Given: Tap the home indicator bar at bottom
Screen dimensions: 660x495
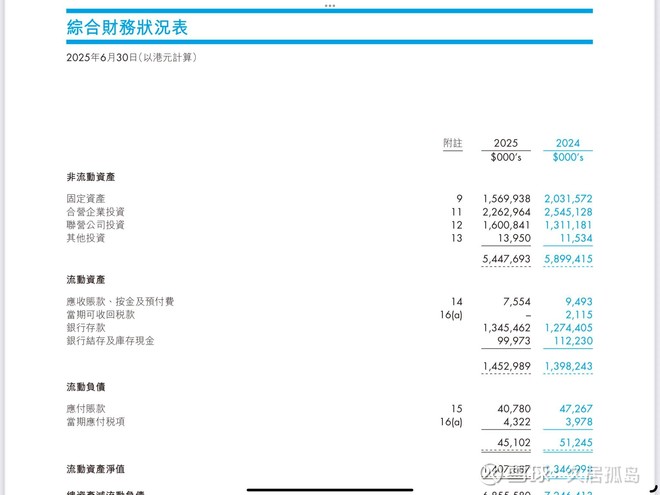Looking at the screenshot, I should [x=330, y=490].
